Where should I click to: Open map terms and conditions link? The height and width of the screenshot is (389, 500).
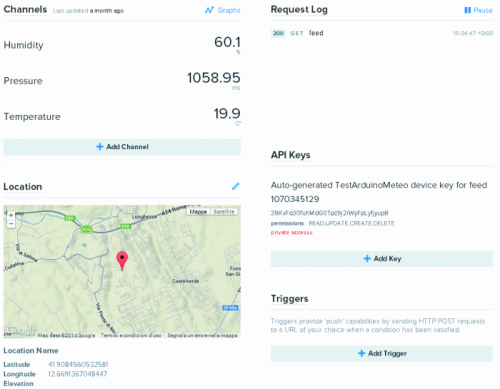[131, 335]
